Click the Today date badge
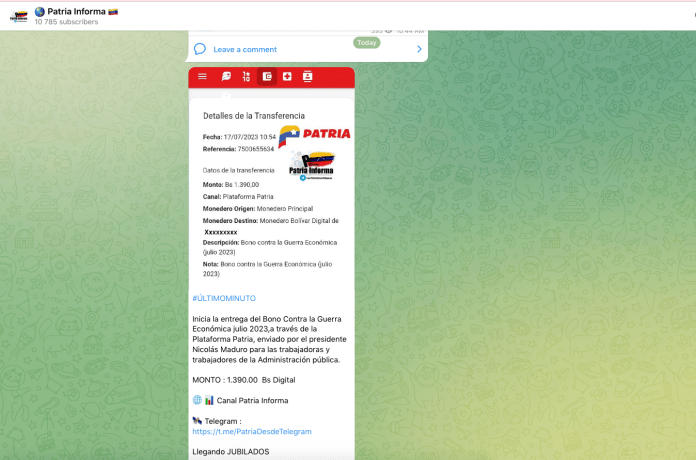This screenshot has height=460, width=696. click(367, 43)
